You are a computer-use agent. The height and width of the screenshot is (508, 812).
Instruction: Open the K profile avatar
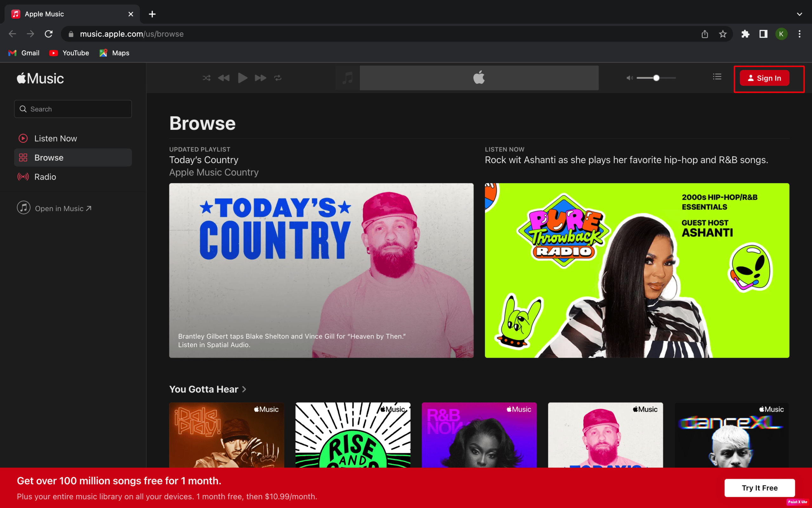point(782,34)
